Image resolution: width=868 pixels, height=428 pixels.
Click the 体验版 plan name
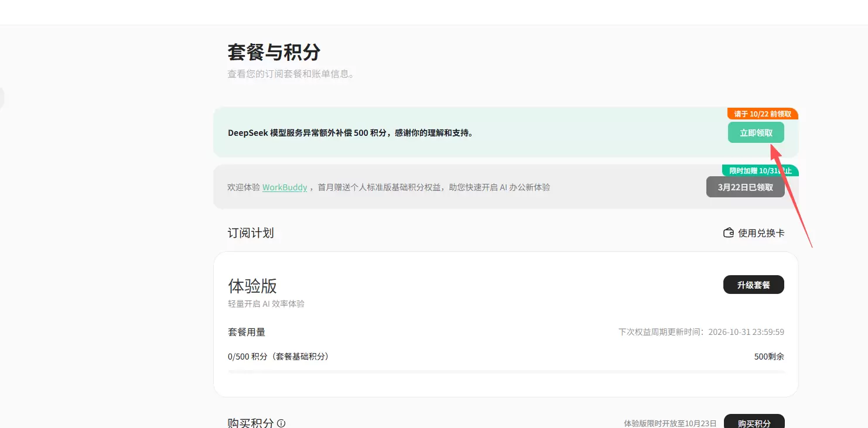point(252,286)
